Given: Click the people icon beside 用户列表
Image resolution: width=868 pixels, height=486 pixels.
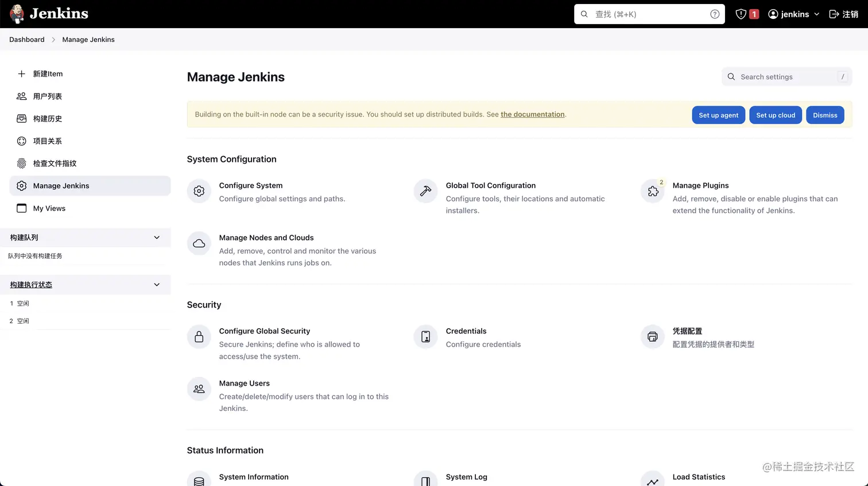Looking at the screenshot, I should click(x=21, y=96).
